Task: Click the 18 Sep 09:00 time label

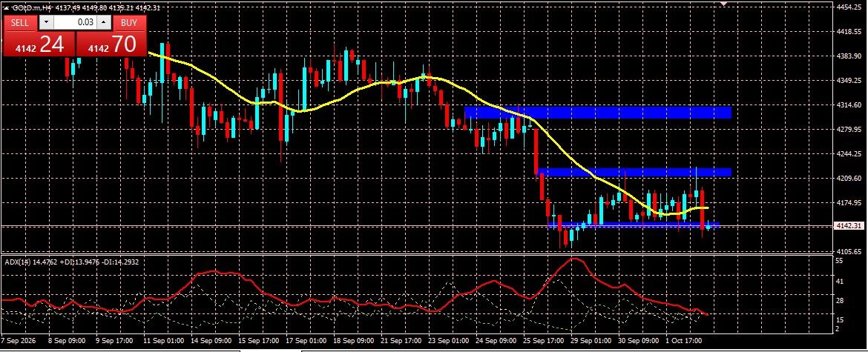Action: pyautogui.click(x=355, y=341)
